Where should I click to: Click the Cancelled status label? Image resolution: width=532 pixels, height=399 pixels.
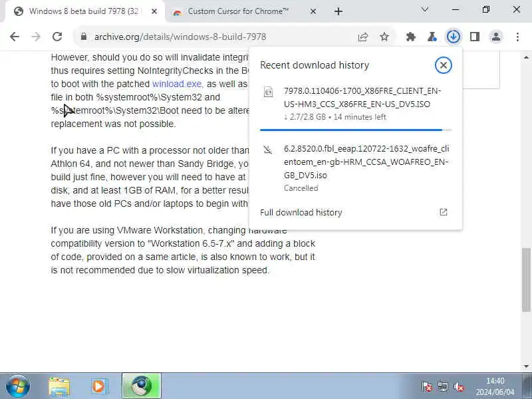[x=301, y=188]
